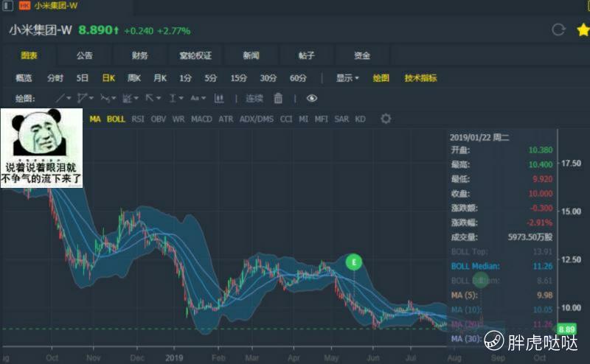Expand the 显示 dropdown
Viewport: 590px width, 364px height.
347,78
